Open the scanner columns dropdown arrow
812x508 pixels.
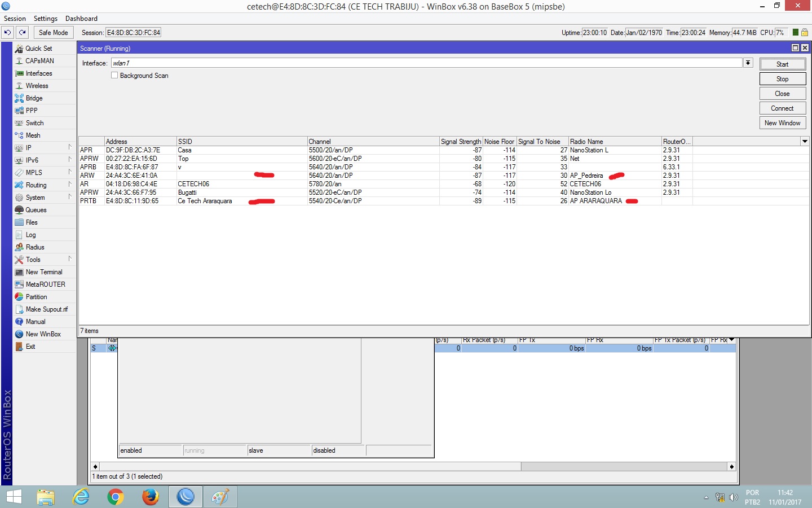tap(805, 142)
